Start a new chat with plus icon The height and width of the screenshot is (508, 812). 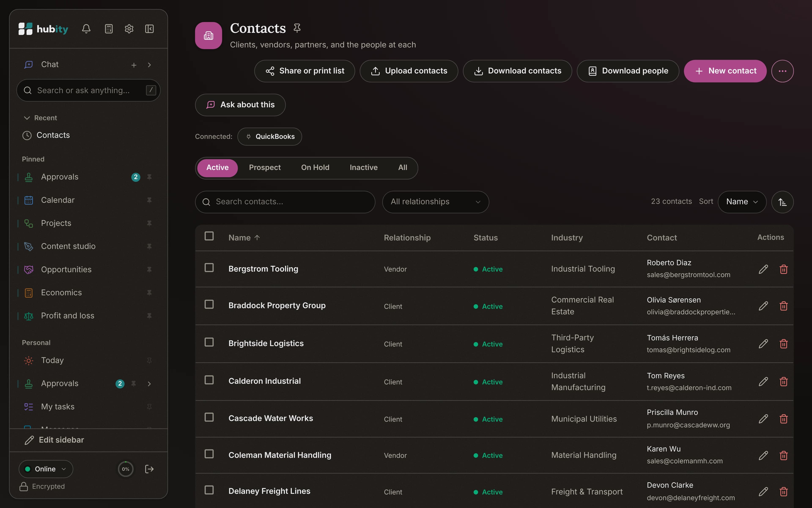[x=134, y=65]
